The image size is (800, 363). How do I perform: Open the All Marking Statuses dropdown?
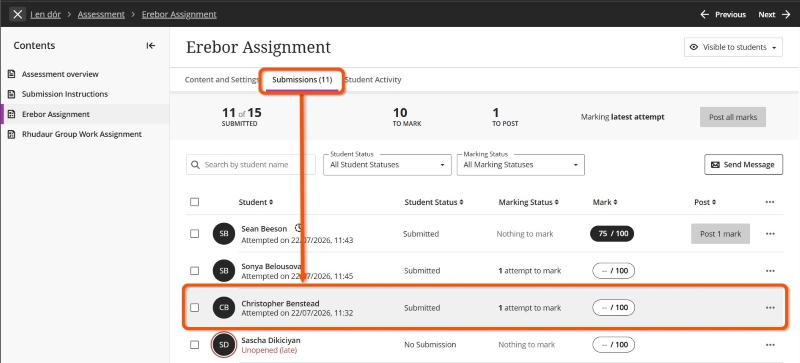pyautogui.click(x=520, y=165)
